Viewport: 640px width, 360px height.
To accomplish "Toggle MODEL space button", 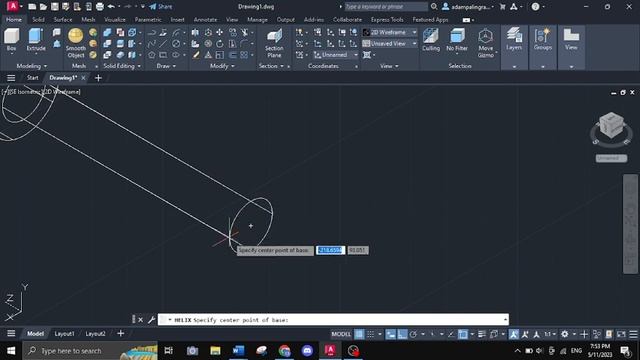I will point(341,334).
